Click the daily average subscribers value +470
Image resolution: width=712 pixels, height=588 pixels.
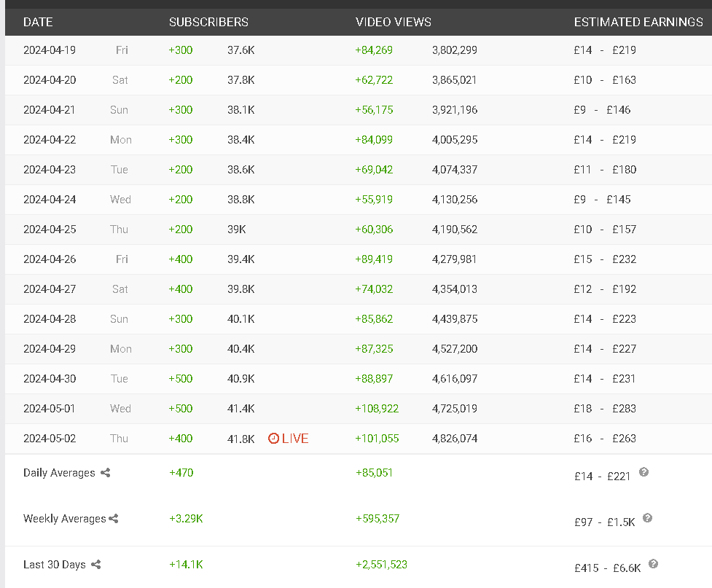click(x=181, y=473)
